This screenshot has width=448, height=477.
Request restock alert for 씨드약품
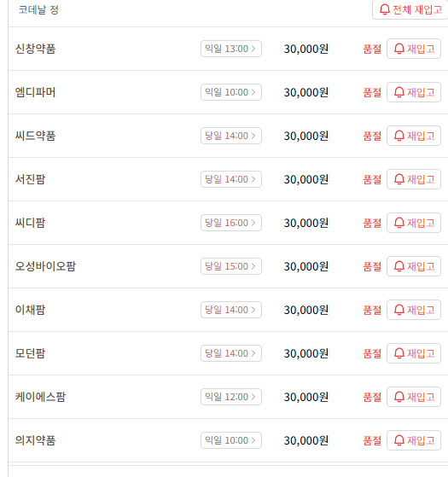tap(414, 136)
